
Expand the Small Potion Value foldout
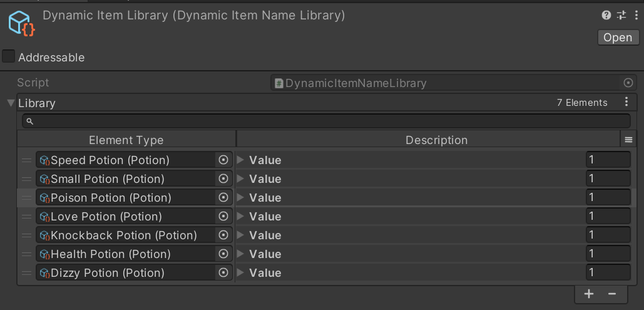[x=240, y=179]
